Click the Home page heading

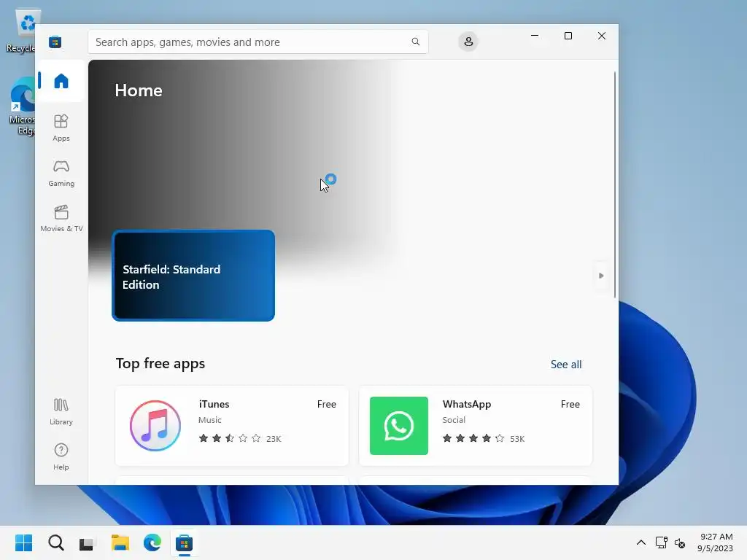[139, 90]
